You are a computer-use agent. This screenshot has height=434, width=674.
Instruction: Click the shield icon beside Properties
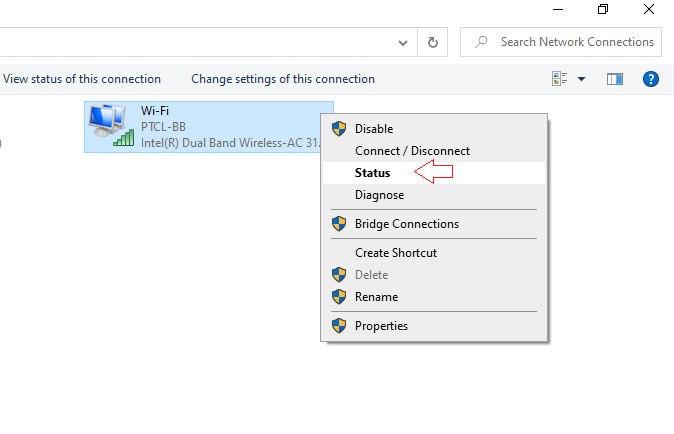coord(338,326)
